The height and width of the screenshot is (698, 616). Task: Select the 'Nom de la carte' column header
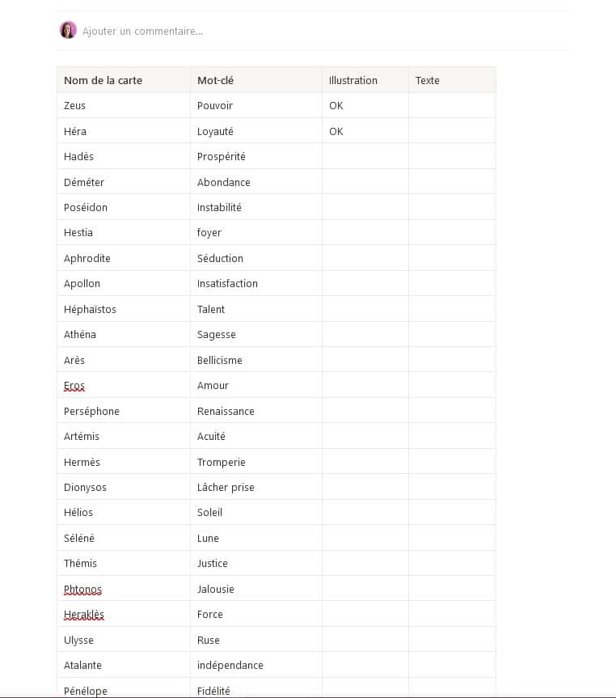(124, 80)
